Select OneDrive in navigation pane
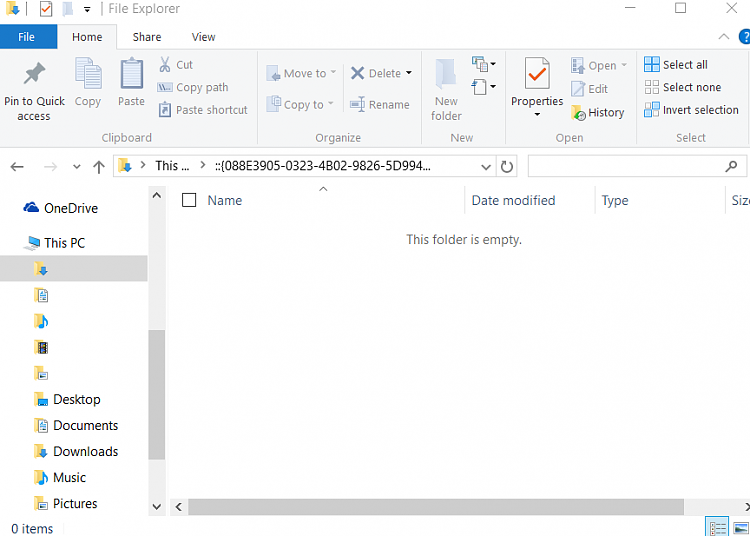The width and height of the screenshot is (750, 536). pyautogui.click(x=61, y=208)
